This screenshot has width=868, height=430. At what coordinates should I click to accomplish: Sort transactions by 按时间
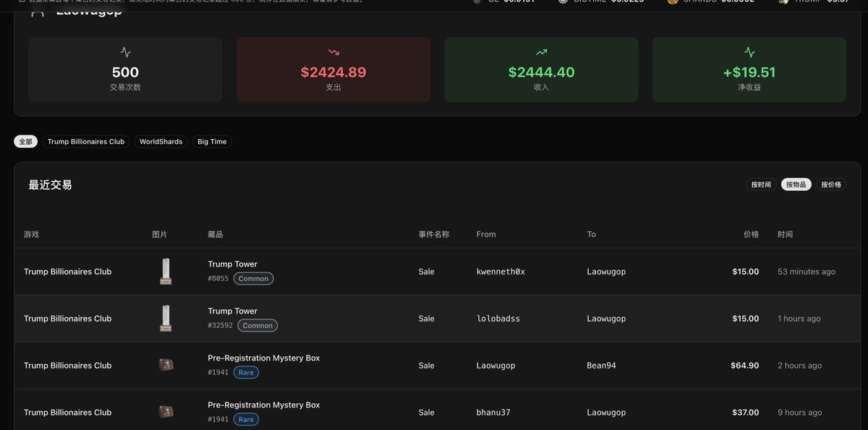click(x=761, y=185)
